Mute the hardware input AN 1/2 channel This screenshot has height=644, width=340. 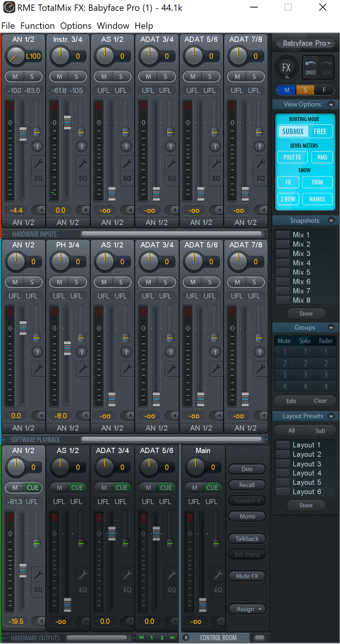click(15, 77)
